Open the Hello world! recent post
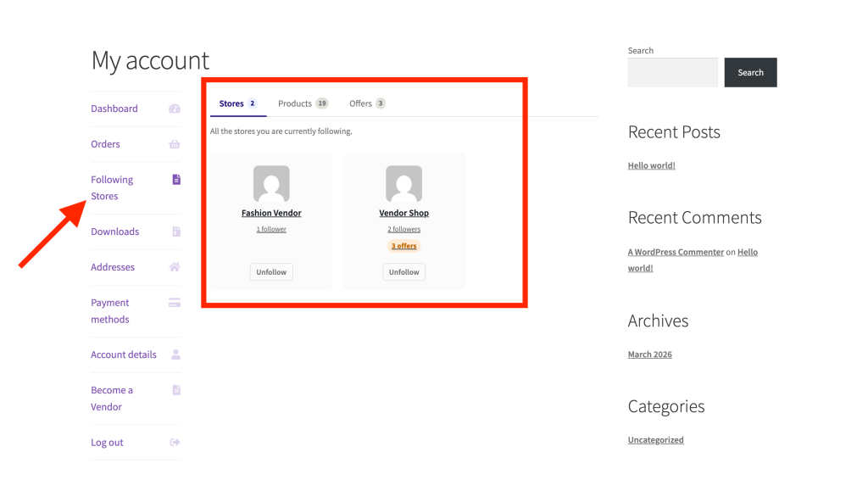This screenshot has height=491, width=868. pyautogui.click(x=652, y=165)
